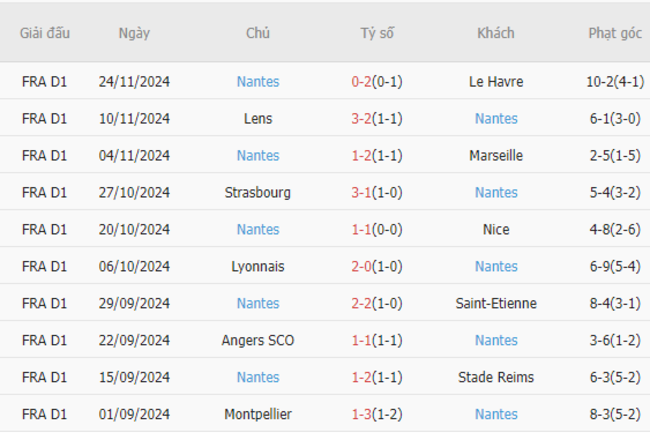Click the Marseille team name
650x440 pixels.
click(496, 156)
